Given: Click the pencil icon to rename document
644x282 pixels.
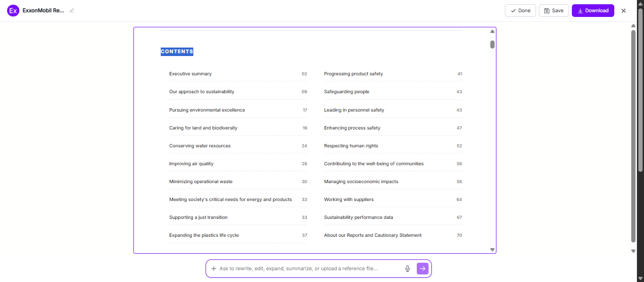Looking at the screenshot, I should coord(72,10).
